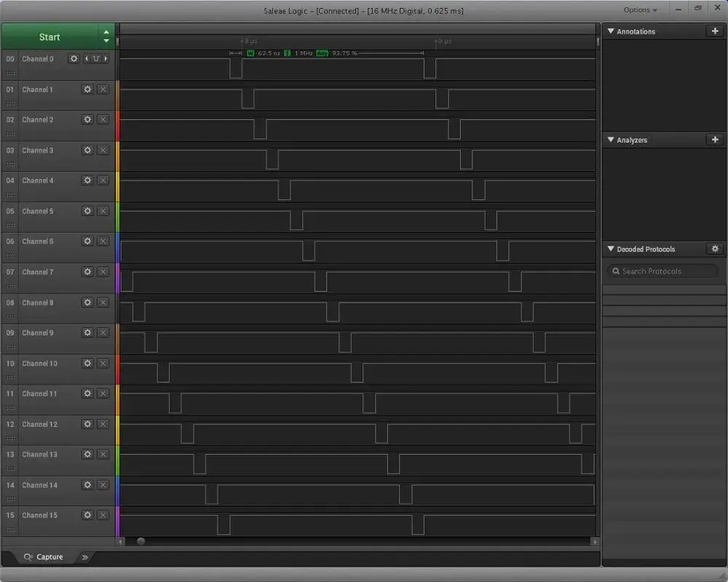This screenshot has width=728, height=582.
Task: Open Channel 6 settings gear
Action: pos(87,241)
